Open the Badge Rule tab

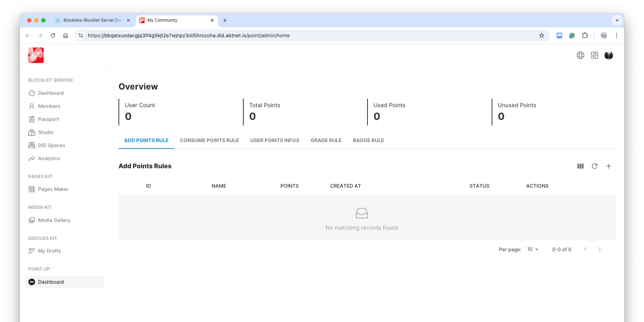[x=368, y=141]
